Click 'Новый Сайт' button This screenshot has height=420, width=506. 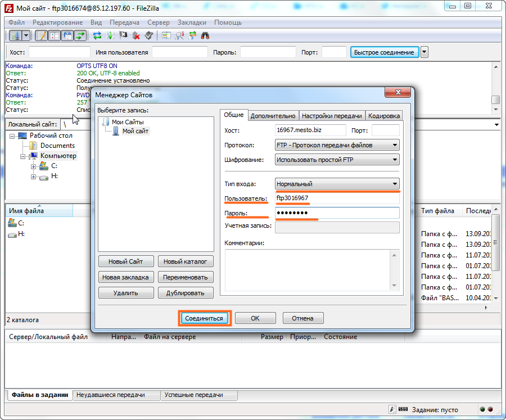(x=126, y=261)
